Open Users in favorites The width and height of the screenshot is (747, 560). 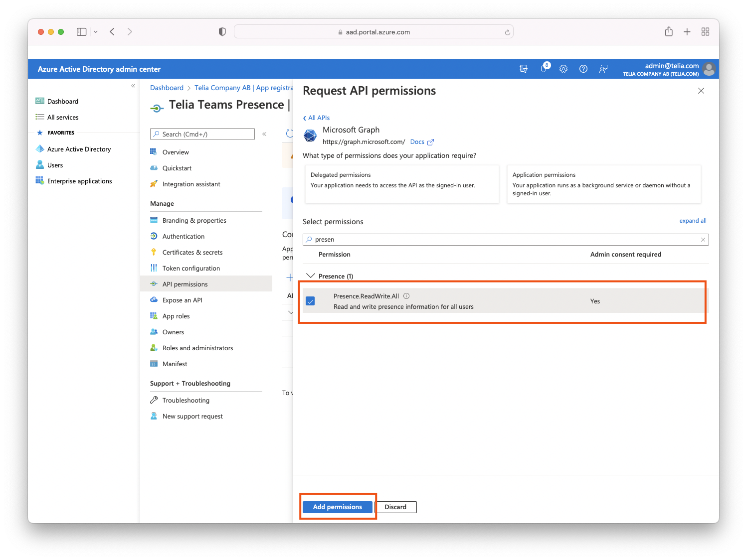coord(55,165)
